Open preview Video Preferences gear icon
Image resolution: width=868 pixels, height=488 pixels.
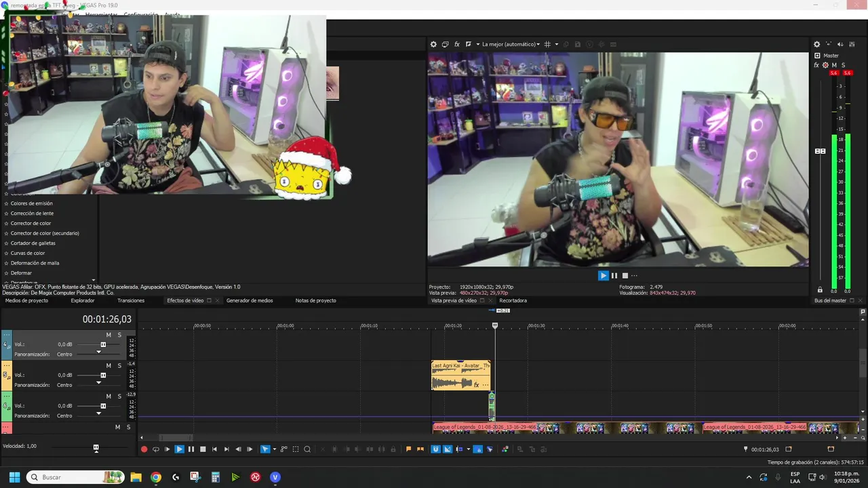pyautogui.click(x=433, y=44)
